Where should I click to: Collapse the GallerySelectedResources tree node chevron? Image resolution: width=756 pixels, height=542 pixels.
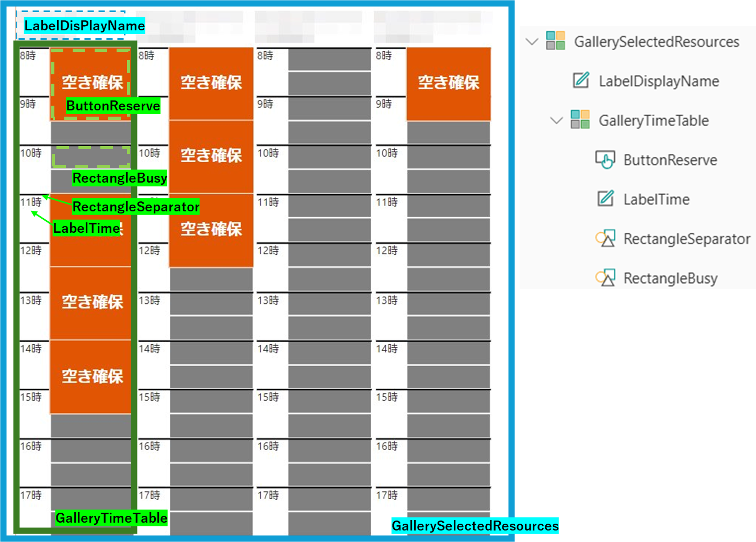click(532, 41)
